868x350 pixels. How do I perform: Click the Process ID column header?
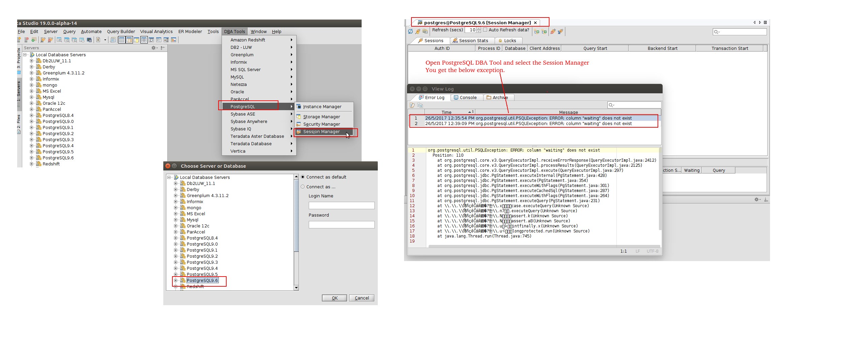tap(489, 49)
